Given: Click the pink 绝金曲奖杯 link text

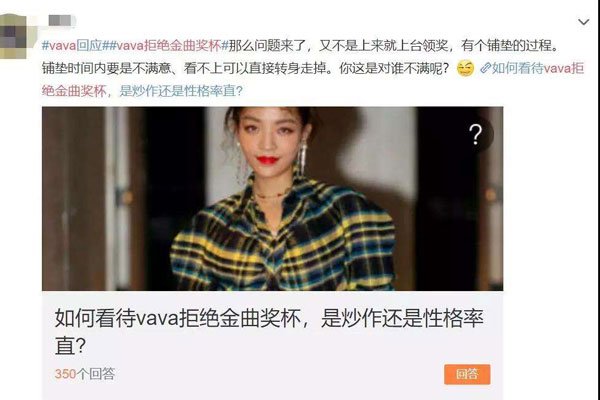Looking at the screenshot, I should point(74,91).
